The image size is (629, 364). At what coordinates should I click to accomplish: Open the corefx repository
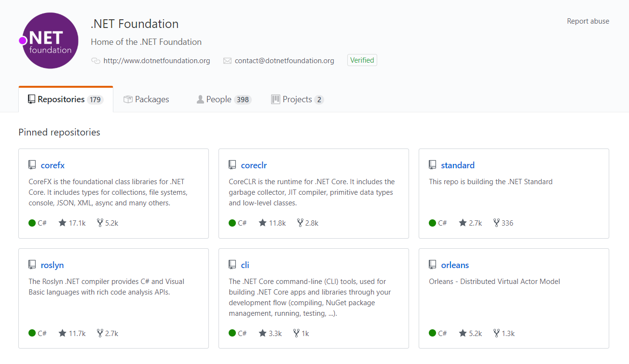[x=53, y=165]
